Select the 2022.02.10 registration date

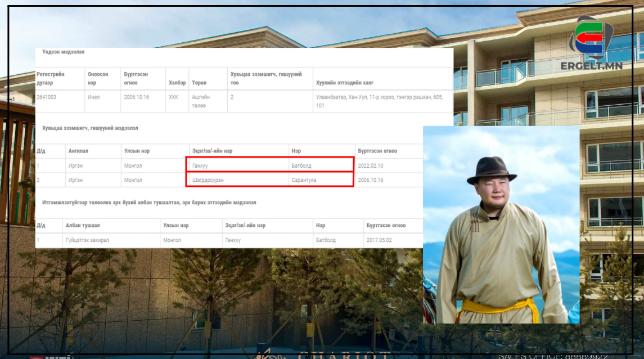(x=370, y=166)
